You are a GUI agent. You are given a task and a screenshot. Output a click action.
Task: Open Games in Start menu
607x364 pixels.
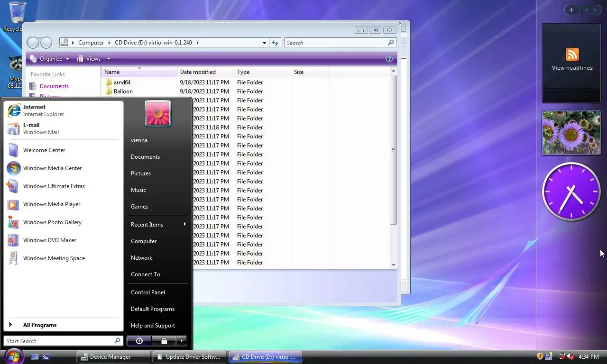click(x=157, y=207)
